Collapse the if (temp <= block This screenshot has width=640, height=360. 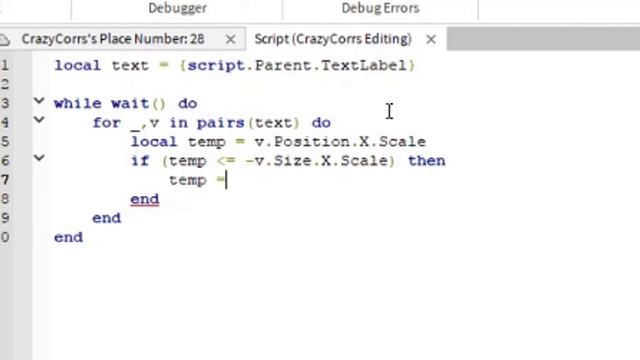pos(39,158)
